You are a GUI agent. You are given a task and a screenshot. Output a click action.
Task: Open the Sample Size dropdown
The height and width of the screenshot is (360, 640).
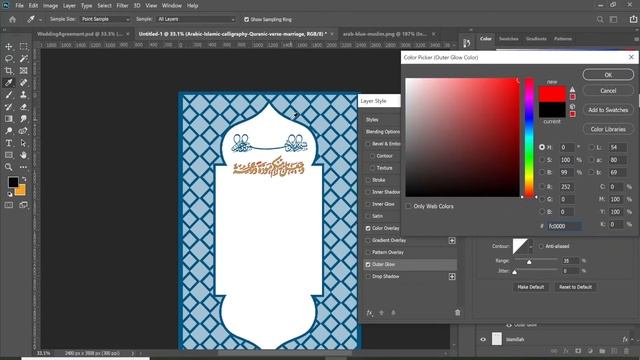click(x=105, y=19)
